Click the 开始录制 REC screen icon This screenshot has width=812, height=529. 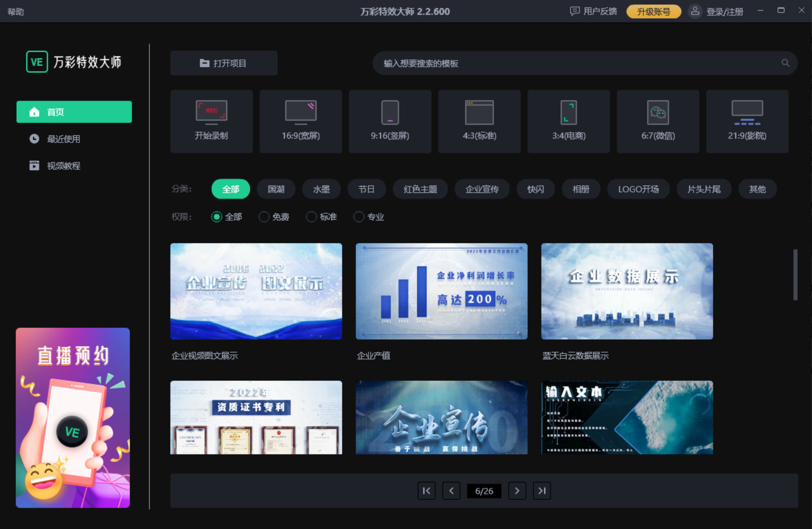click(x=212, y=112)
